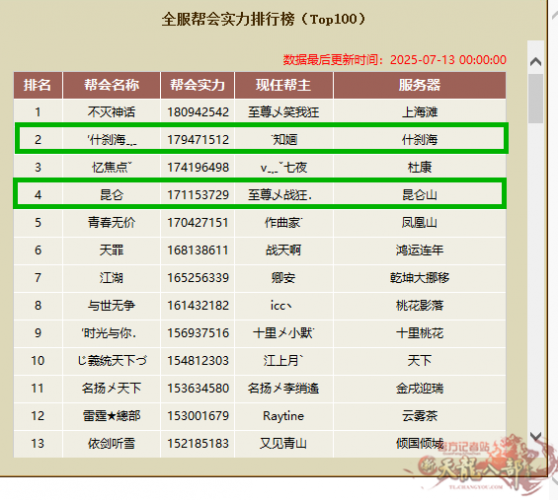Click guild 青春无价 in row 5
Viewport: 558px width, 500px height.
[111, 222]
